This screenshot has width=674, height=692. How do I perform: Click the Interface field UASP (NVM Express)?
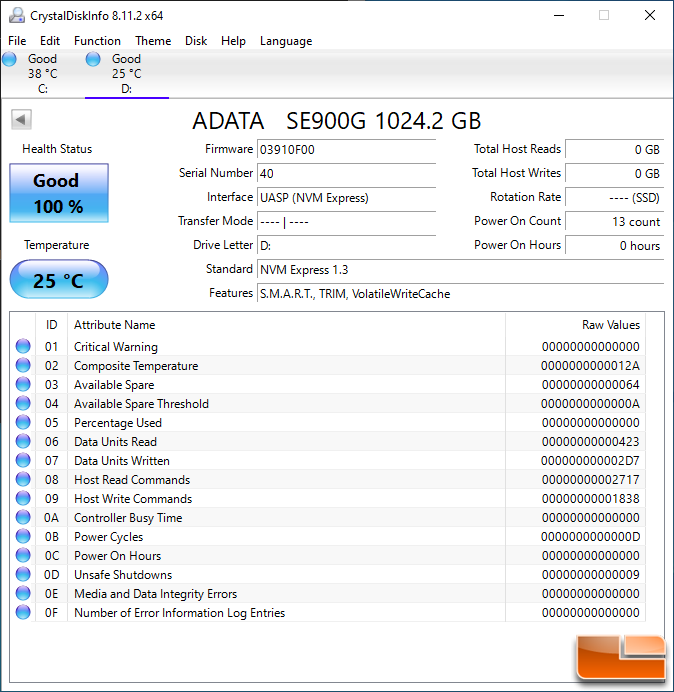pyautogui.click(x=346, y=197)
